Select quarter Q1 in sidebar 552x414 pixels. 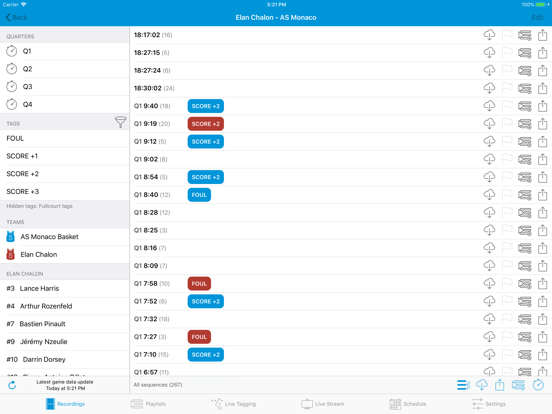tap(65, 51)
